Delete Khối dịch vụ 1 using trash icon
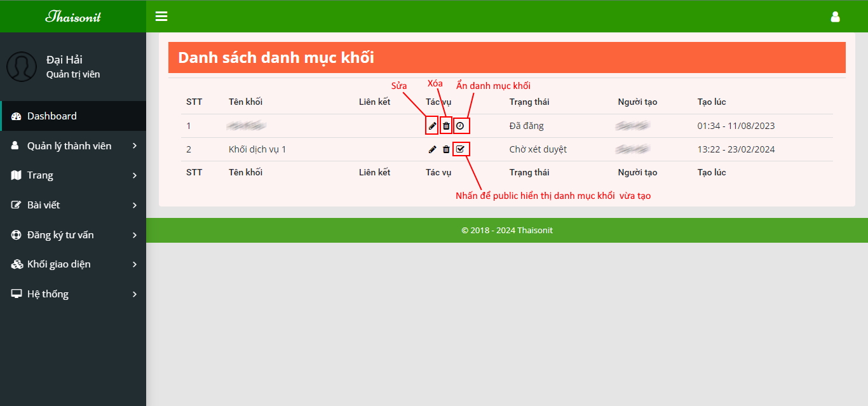 pos(446,149)
